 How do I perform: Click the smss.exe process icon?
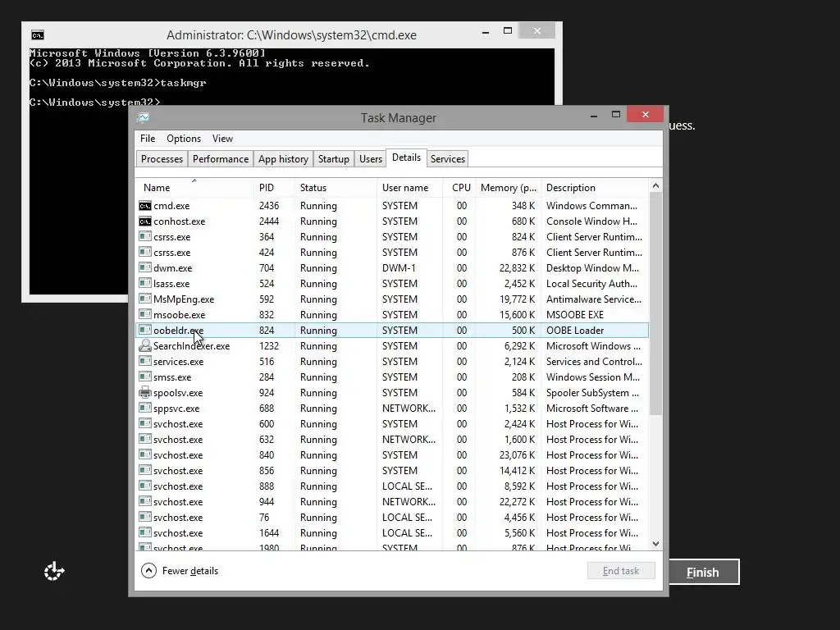pos(144,377)
